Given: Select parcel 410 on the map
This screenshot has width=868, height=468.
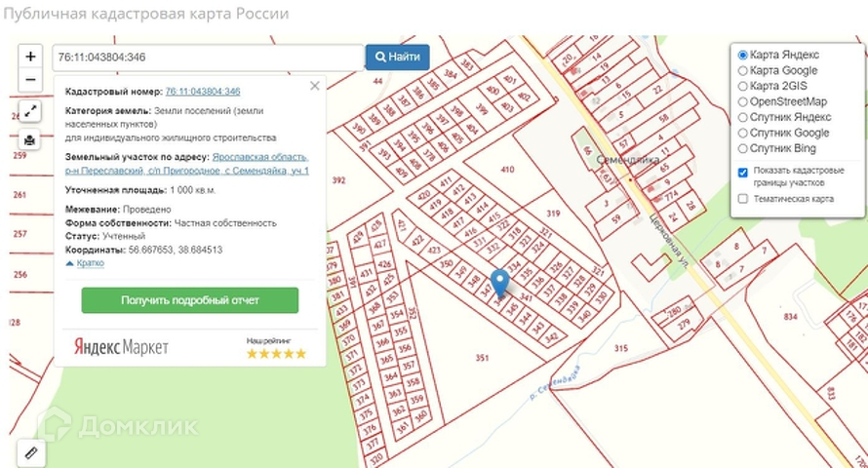Looking at the screenshot, I should click(507, 170).
